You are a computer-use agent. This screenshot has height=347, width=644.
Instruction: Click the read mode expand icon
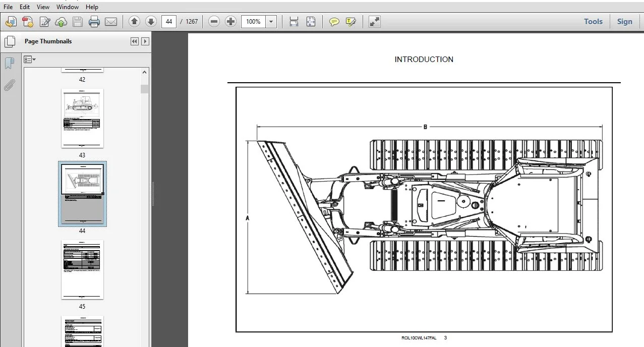[375, 22]
